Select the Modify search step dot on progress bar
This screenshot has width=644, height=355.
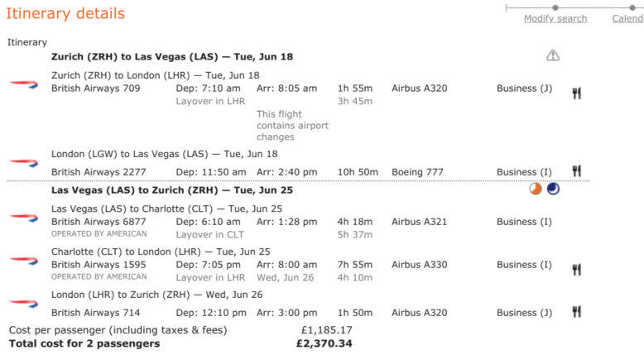click(x=555, y=7)
